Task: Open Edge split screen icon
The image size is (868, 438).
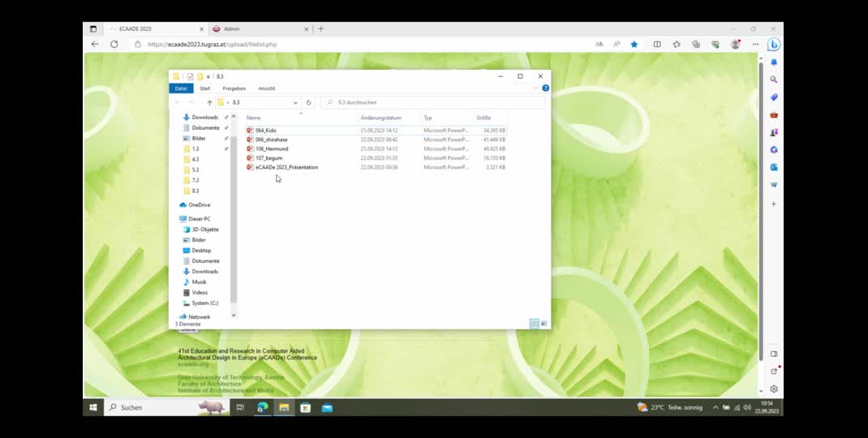Action: (x=657, y=45)
